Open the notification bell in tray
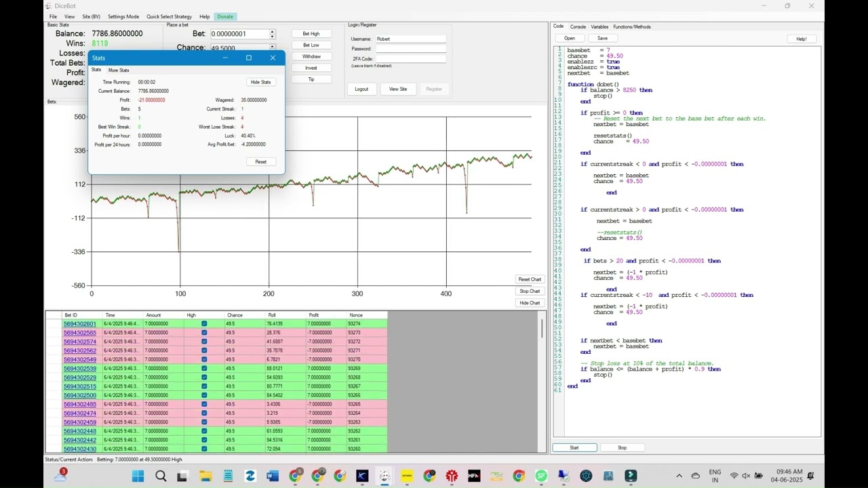The height and width of the screenshot is (488, 868). point(810,476)
